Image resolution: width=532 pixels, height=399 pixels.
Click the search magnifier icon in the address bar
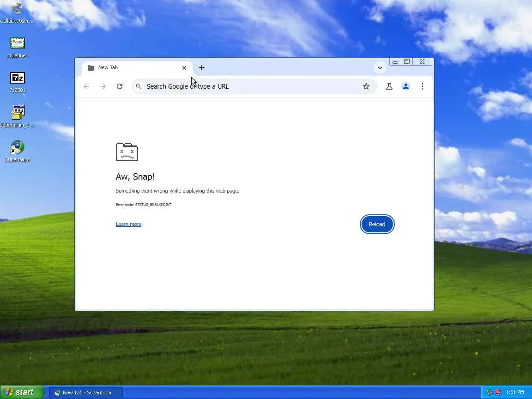click(x=139, y=86)
